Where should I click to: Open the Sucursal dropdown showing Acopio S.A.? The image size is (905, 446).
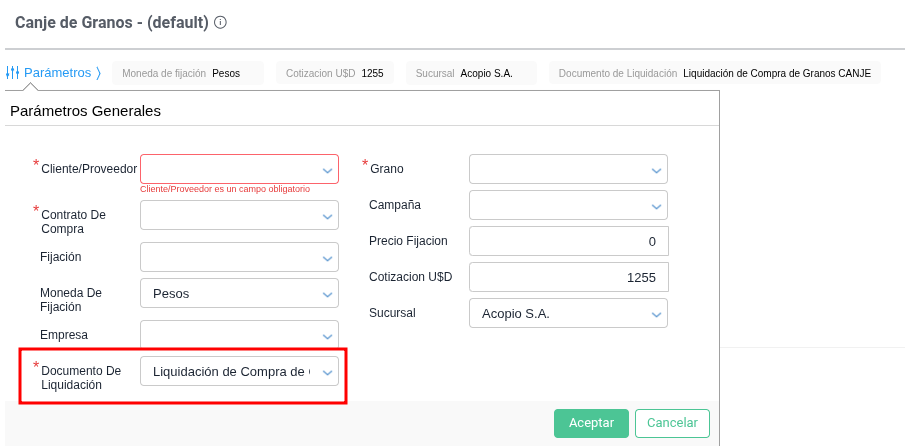567,313
